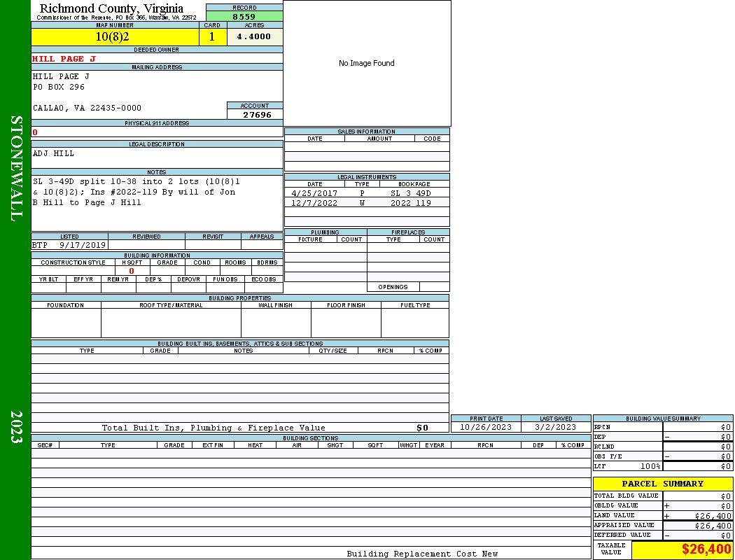This screenshot has width=735, height=560.
Task: Select the Account number 27696
Action: tap(255, 115)
